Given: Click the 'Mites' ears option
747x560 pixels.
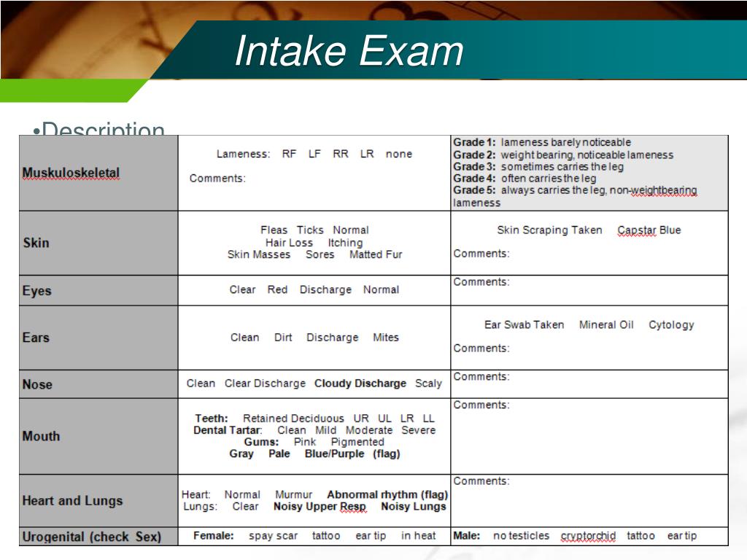Looking at the screenshot, I should click(386, 337).
